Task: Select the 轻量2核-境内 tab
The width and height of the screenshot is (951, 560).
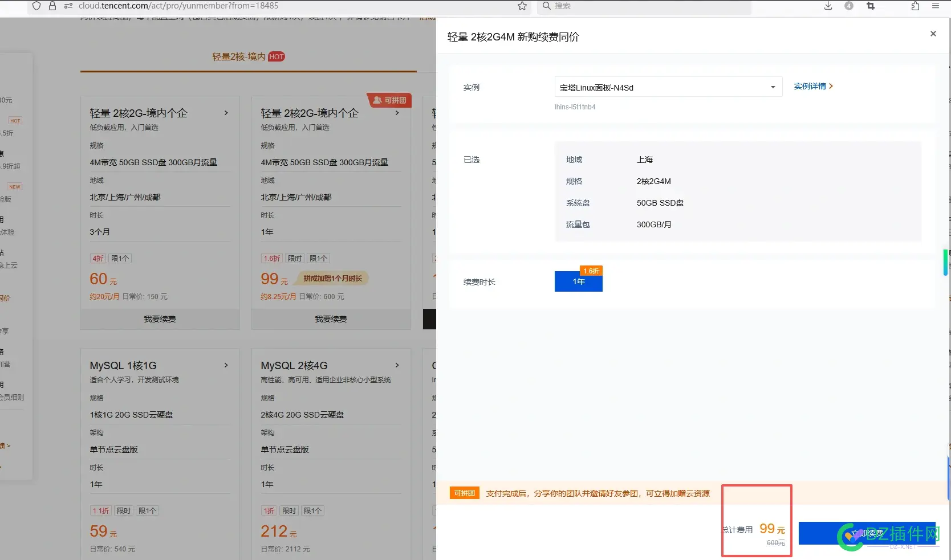Action: point(239,56)
